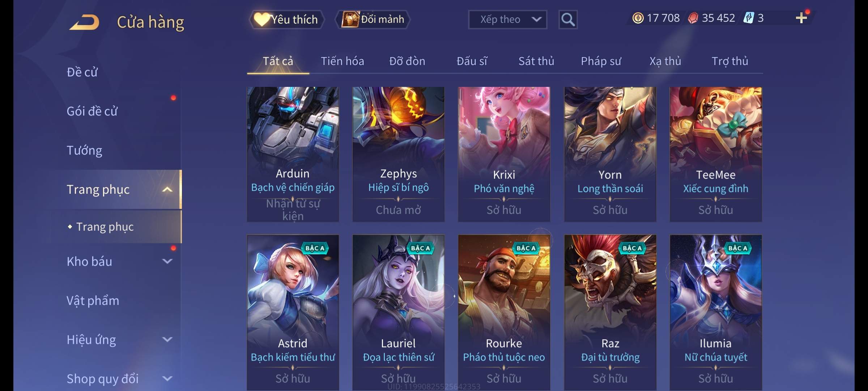Screen dimensions: 868x391
Task: Open the search magnifier icon
Action: [568, 20]
